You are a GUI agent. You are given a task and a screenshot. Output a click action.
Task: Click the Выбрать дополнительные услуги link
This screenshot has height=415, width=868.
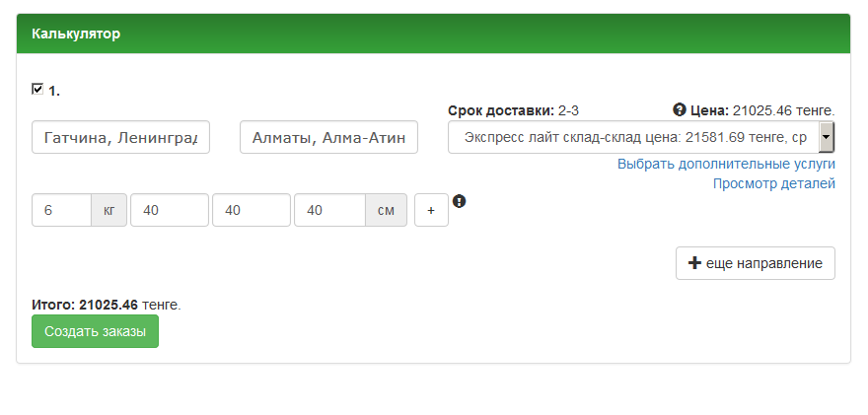coord(726,164)
